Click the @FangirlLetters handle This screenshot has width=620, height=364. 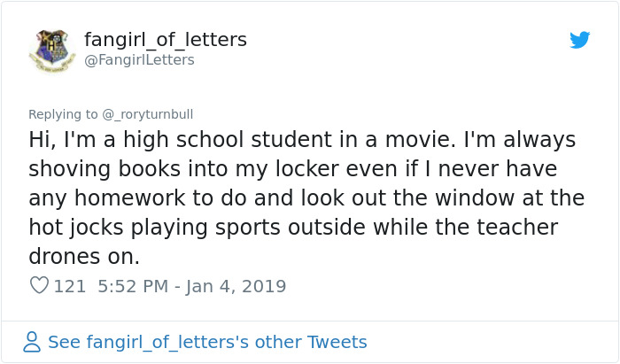click(x=138, y=60)
